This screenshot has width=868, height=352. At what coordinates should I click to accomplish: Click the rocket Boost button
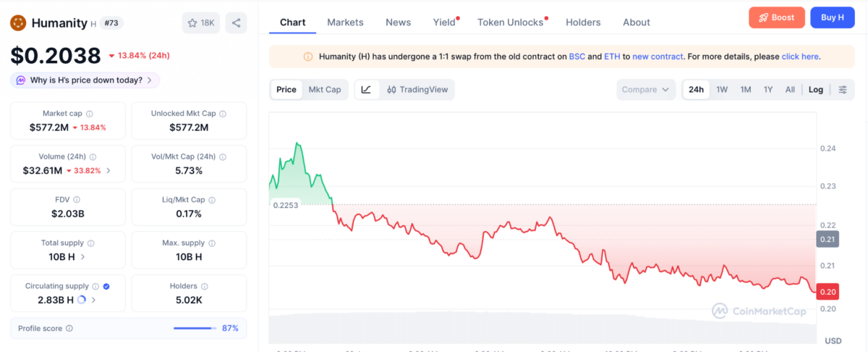(776, 17)
